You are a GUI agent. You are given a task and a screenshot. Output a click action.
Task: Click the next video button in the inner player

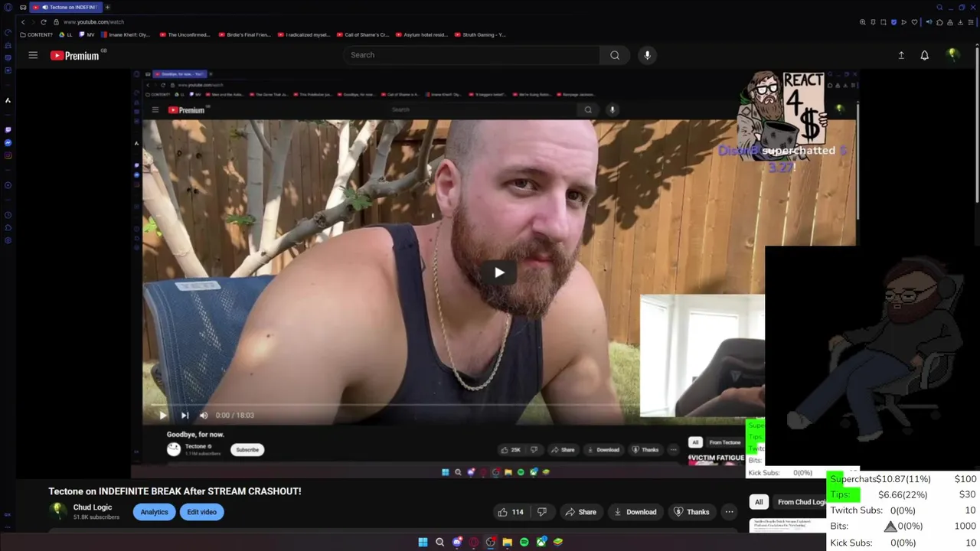tap(185, 415)
